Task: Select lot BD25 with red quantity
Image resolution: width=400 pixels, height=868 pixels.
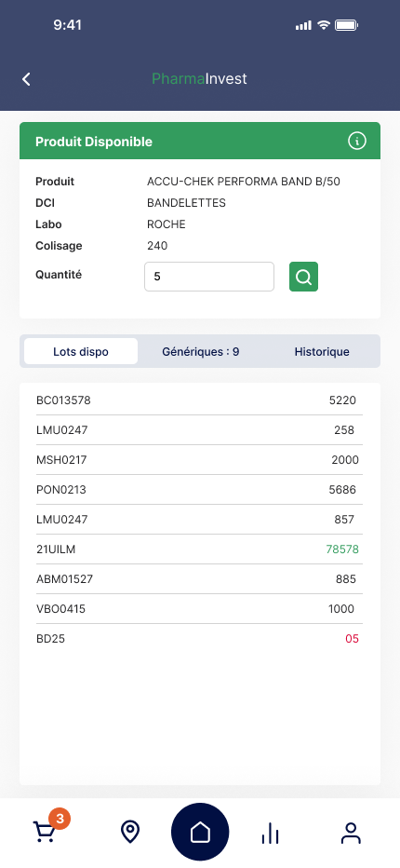Action: point(200,639)
